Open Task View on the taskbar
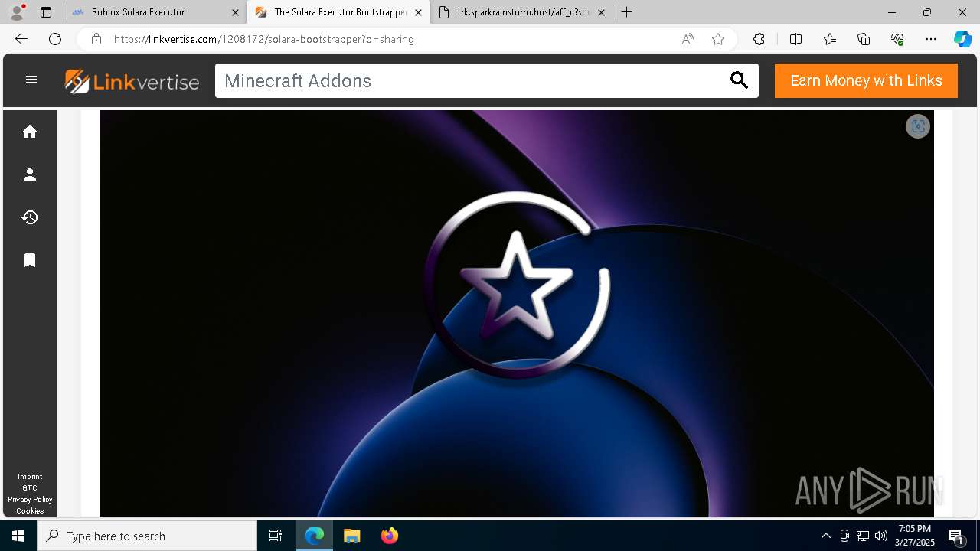The width and height of the screenshot is (980, 551). click(x=276, y=536)
